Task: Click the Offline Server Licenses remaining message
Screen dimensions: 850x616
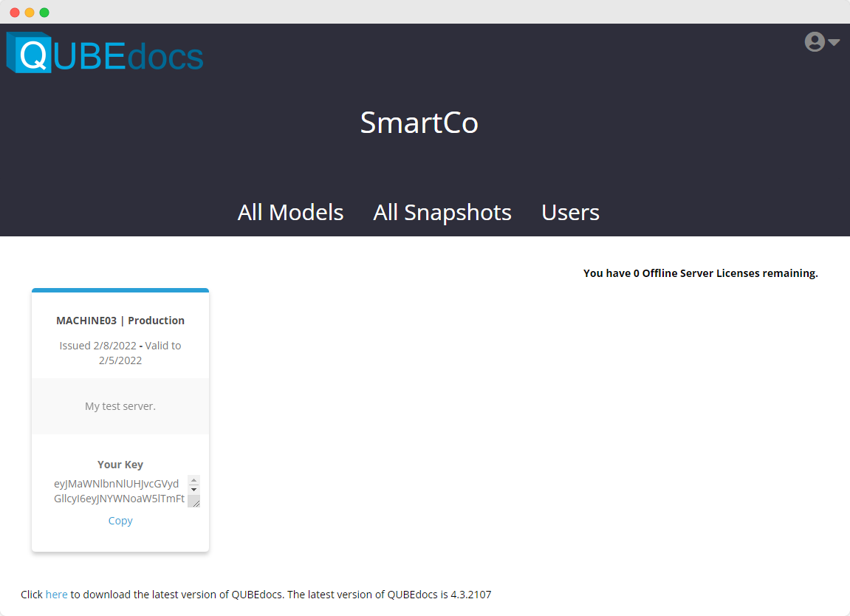Action: click(x=700, y=273)
